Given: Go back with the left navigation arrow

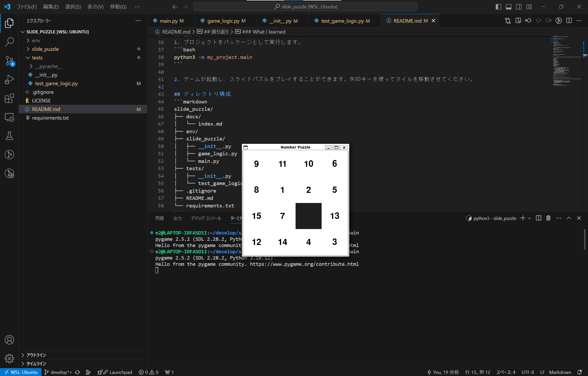Looking at the screenshot, I should (x=175, y=7).
